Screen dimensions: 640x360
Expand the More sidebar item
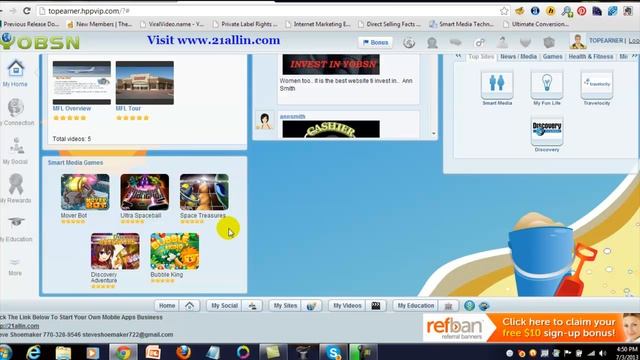[x=15, y=267]
